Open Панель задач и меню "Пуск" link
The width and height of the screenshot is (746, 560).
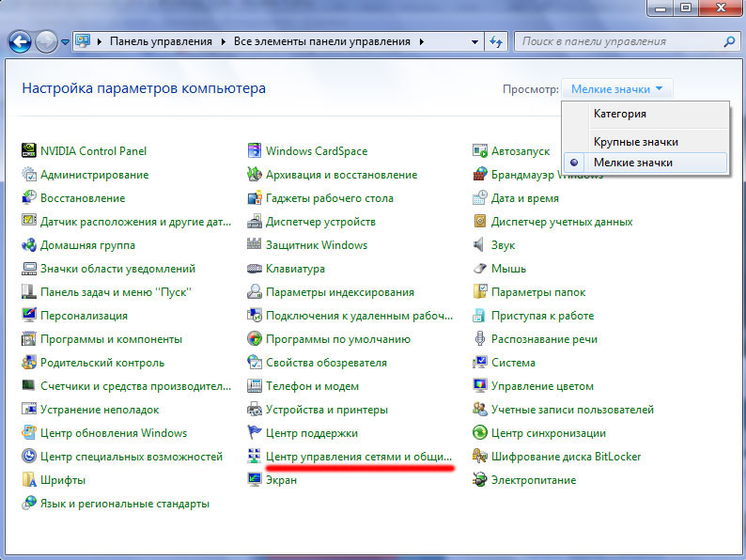pyautogui.click(x=116, y=292)
